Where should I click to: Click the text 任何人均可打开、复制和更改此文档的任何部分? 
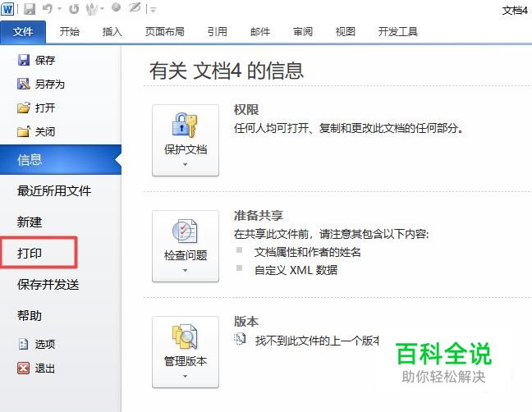point(349,128)
